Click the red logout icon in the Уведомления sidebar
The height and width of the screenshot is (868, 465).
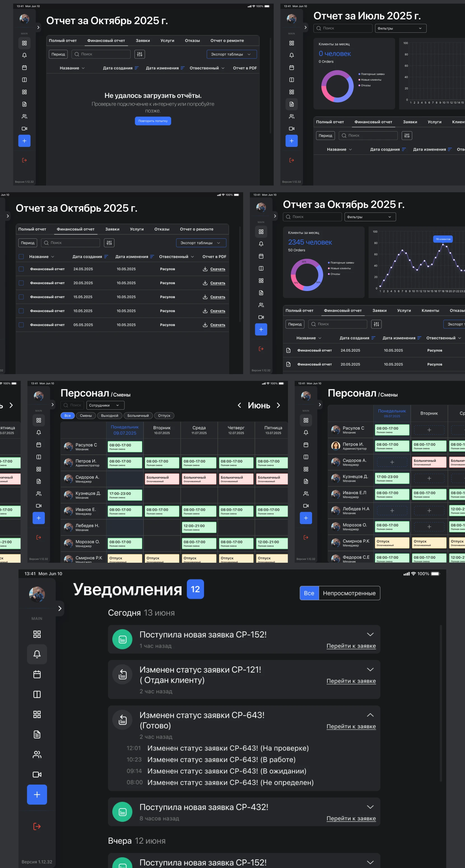[37, 826]
